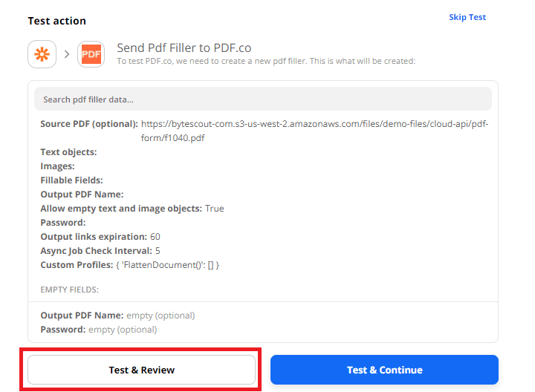The image size is (535, 392).
Task: Select the Text objects field row
Action: pyautogui.click(x=68, y=152)
